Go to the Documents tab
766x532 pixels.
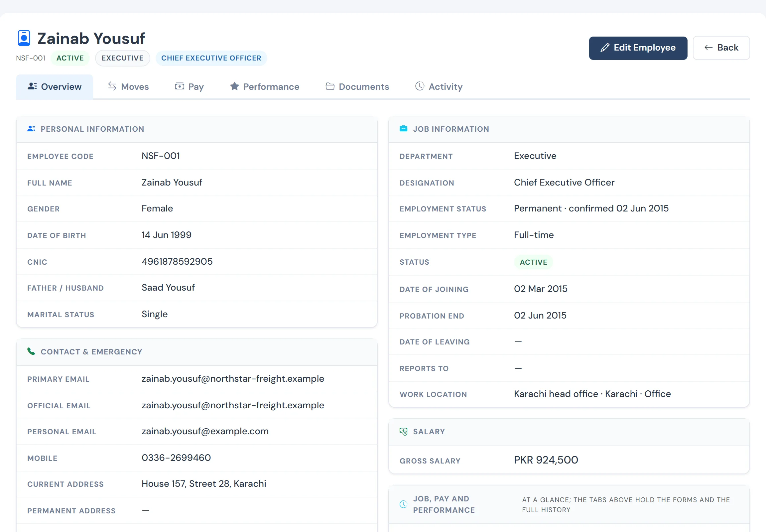tap(357, 87)
